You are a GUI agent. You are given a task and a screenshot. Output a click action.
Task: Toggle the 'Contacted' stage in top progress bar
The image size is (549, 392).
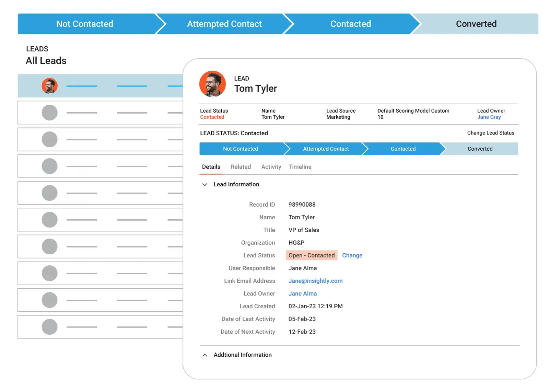pos(350,24)
